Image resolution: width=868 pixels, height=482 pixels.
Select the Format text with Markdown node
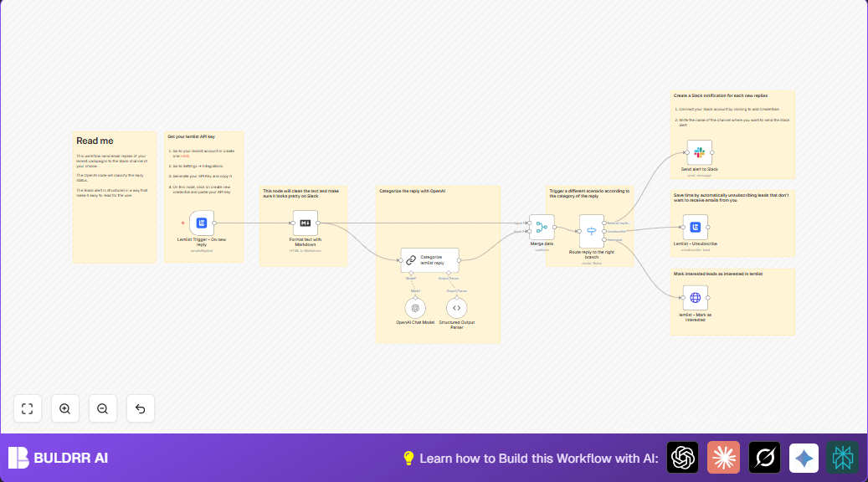[x=305, y=223]
